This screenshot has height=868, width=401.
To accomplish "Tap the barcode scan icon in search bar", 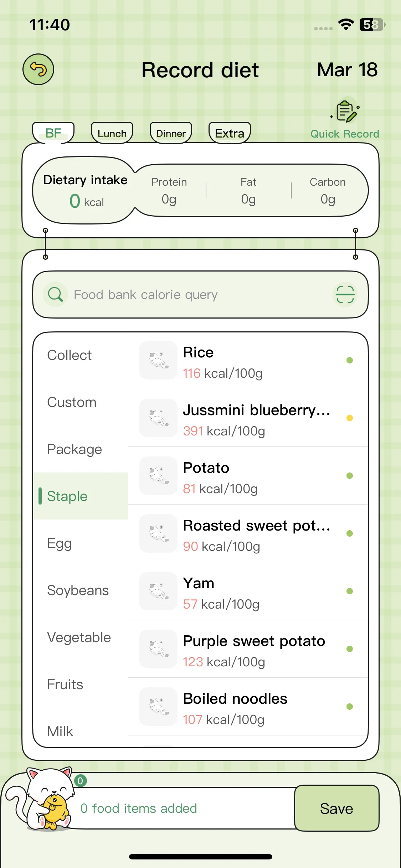I will click(x=345, y=294).
